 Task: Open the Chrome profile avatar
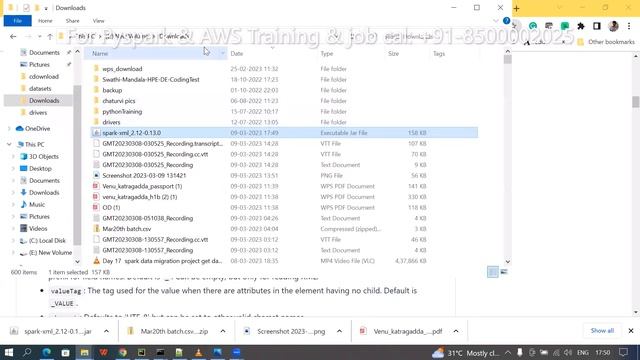tap(613, 26)
